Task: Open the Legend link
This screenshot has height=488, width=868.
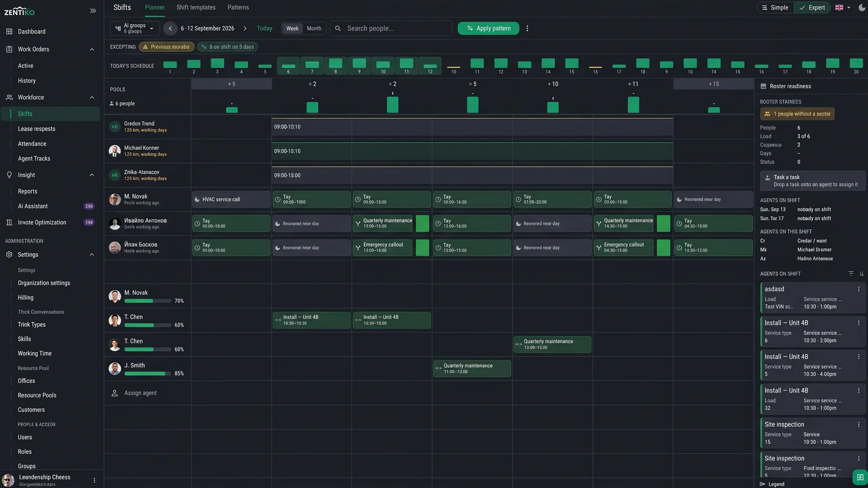Action: [x=776, y=484]
